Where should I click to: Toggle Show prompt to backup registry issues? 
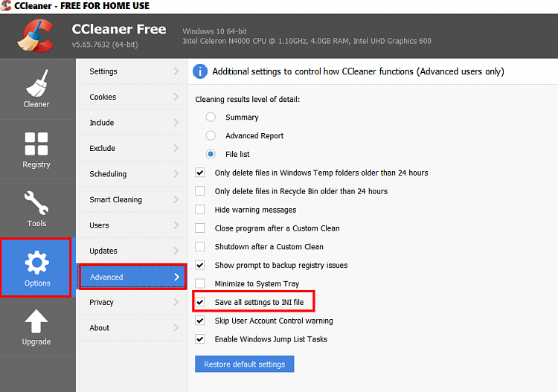200,266
